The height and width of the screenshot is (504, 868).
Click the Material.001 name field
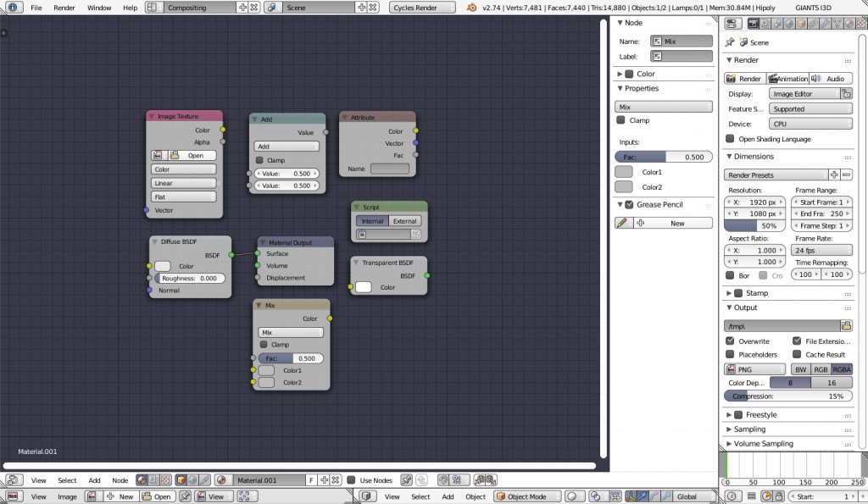point(259,479)
